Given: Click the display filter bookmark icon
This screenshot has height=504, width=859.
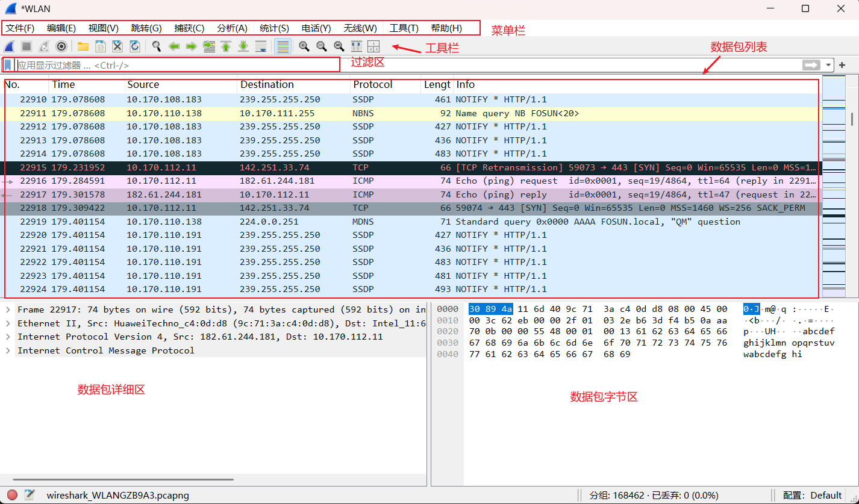Looking at the screenshot, I should (8, 65).
